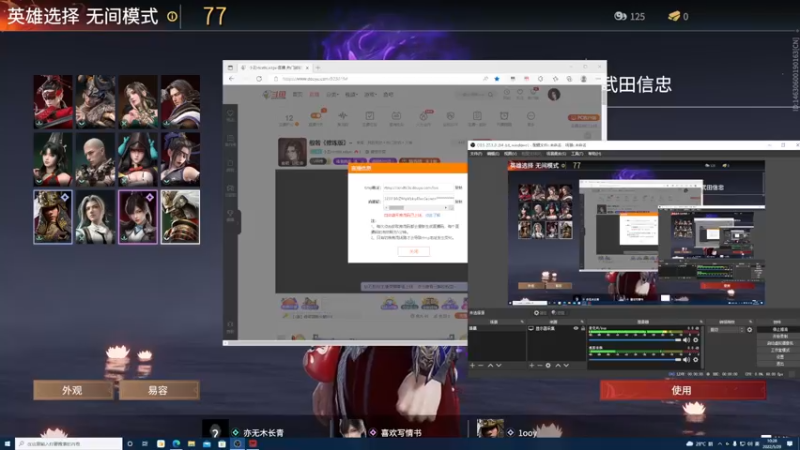Open the third menu in OBS menu bar
The image size is (800, 450).
point(510,154)
